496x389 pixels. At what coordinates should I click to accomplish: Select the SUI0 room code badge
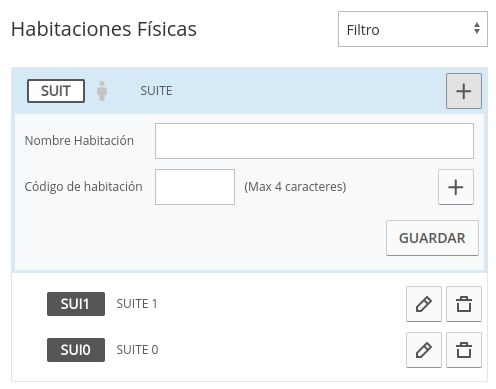click(76, 350)
